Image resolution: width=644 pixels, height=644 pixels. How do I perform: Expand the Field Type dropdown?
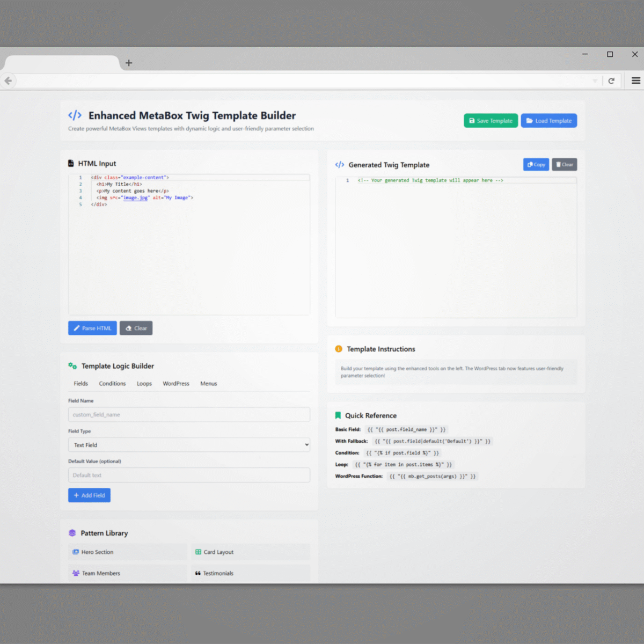[189, 445]
